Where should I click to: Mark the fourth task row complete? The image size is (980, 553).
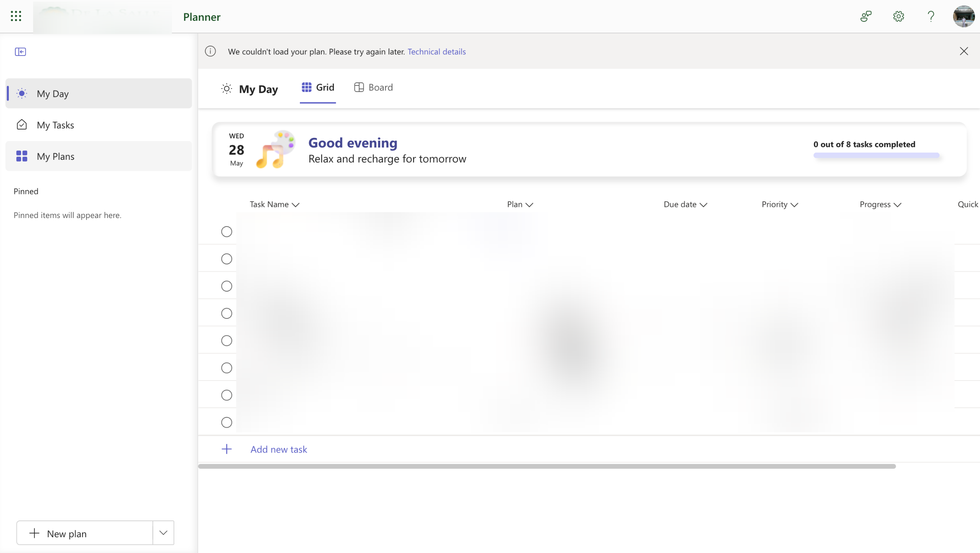pos(227,313)
